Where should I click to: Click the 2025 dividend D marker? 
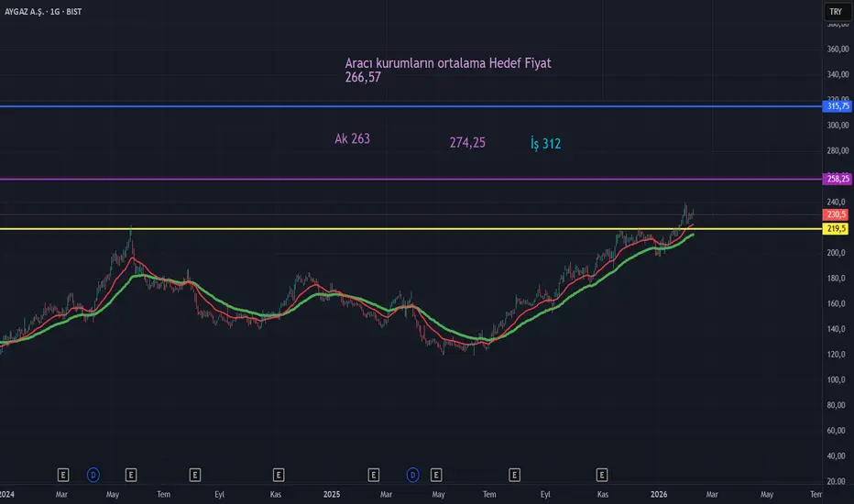point(413,475)
